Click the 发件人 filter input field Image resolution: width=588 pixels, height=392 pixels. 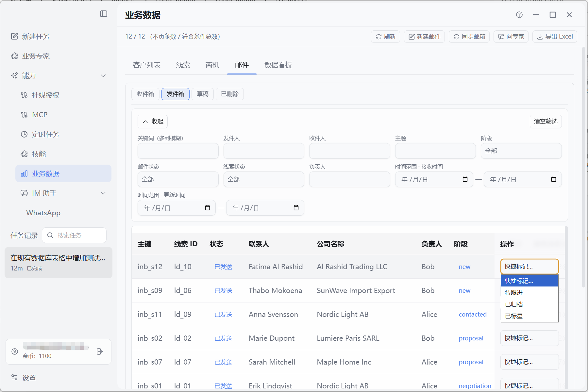(264, 151)
